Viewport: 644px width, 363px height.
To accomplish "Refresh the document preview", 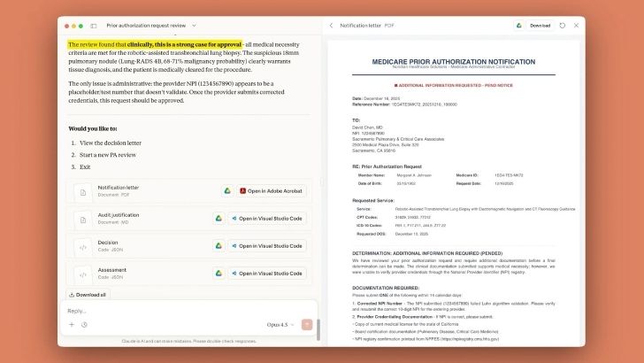I will [563, 26].
